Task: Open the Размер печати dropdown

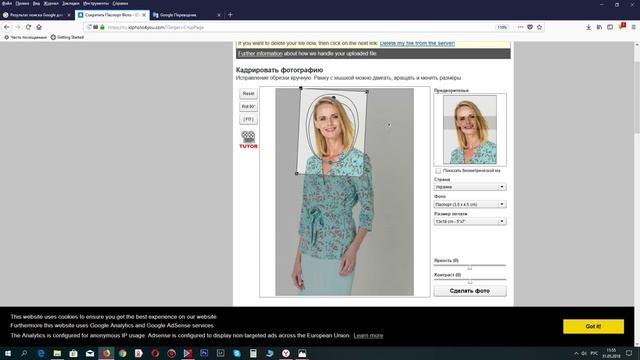Action: 470,221
